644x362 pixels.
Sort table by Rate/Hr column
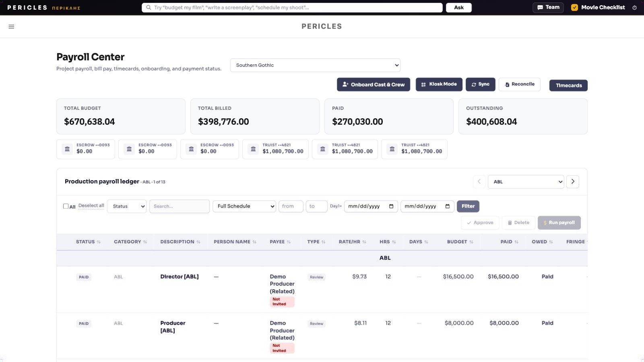pos(352,242)
